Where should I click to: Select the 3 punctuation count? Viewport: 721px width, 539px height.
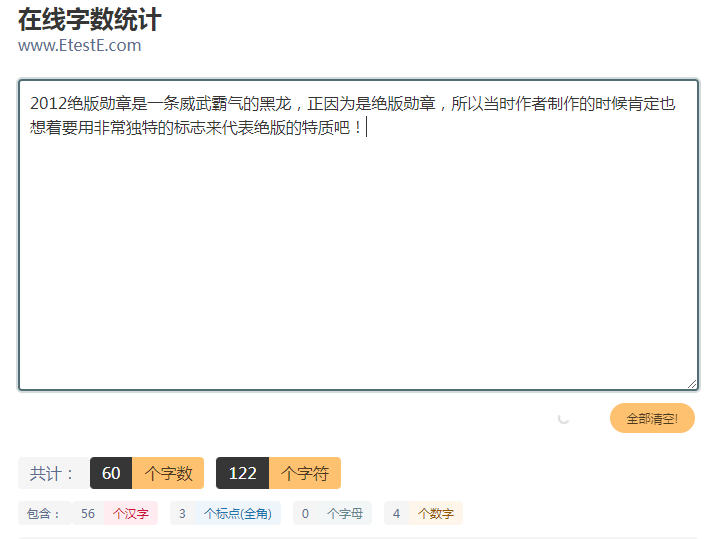click(x=183, y=513)
